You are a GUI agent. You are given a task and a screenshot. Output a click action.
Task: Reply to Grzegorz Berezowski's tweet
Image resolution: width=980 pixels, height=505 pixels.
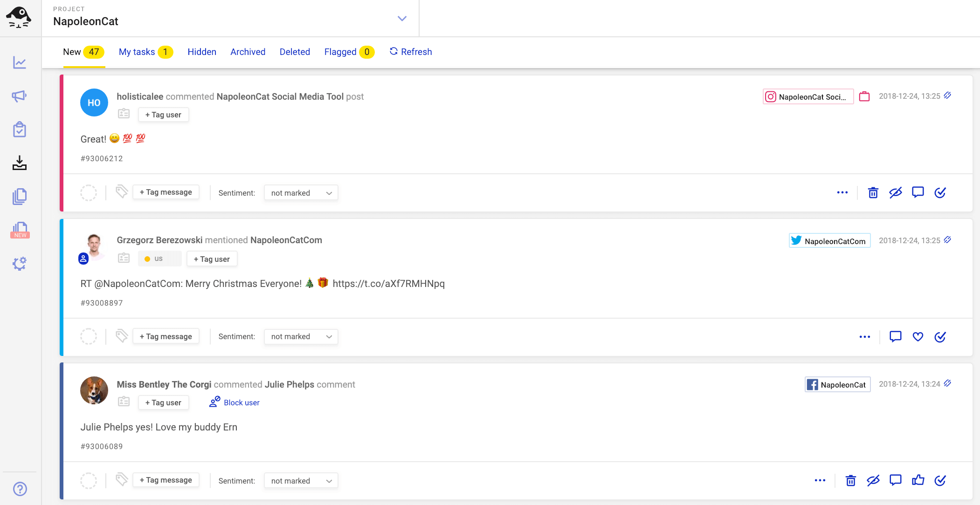pyautogui.click(x=896, y=337)
